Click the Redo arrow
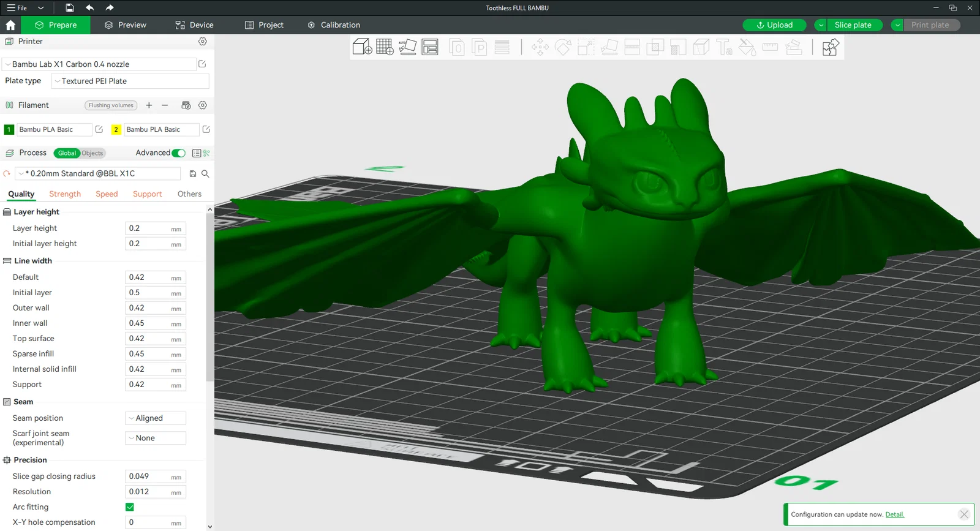980x531 pixels. point(110,8)
